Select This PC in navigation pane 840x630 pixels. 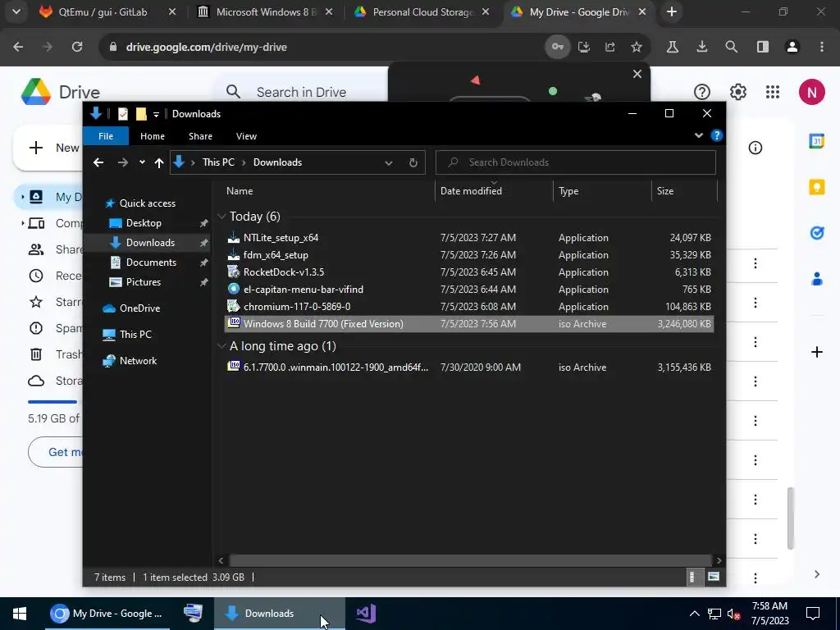(135, 335)
